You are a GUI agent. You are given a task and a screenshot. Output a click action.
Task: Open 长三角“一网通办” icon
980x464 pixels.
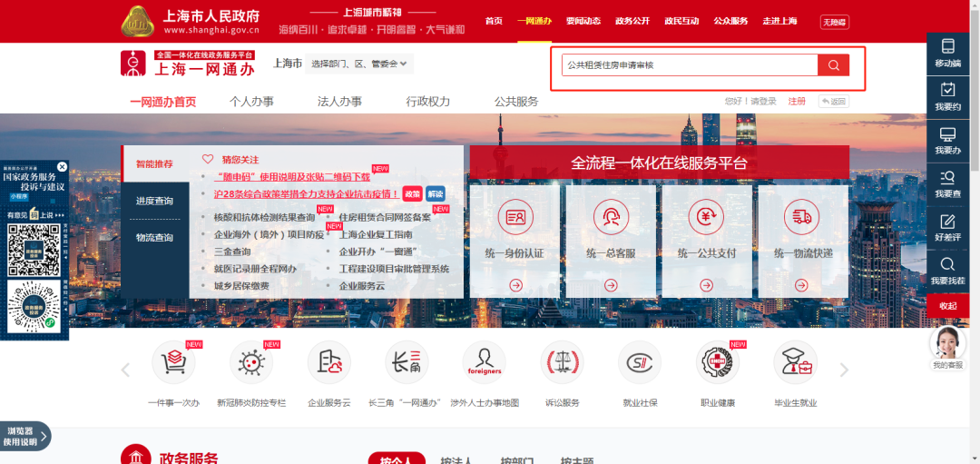(407, 362)
